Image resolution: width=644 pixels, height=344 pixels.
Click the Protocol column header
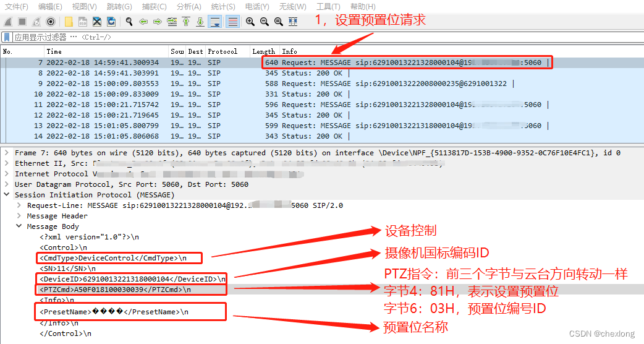227,51
